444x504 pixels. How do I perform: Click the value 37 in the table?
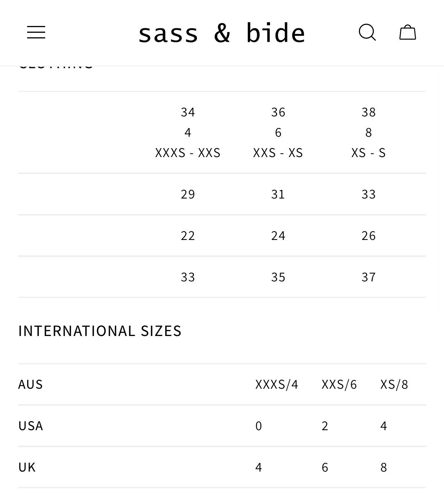click(369, 277)
